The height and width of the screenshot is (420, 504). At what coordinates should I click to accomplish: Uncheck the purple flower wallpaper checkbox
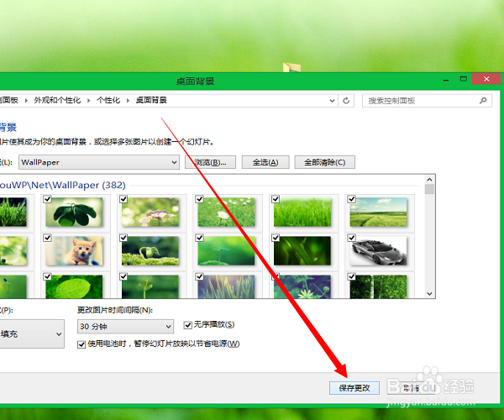click(123, 199)
